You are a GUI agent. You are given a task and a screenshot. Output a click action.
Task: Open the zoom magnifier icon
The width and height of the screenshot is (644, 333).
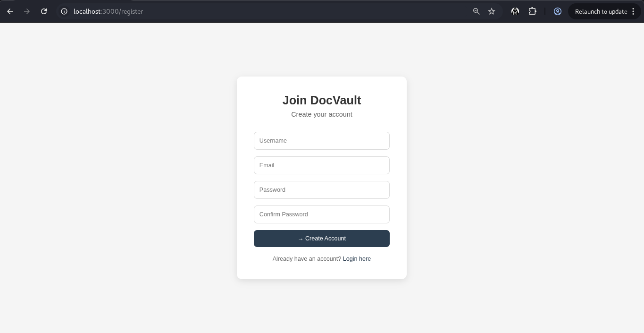[x=477, y=11]
